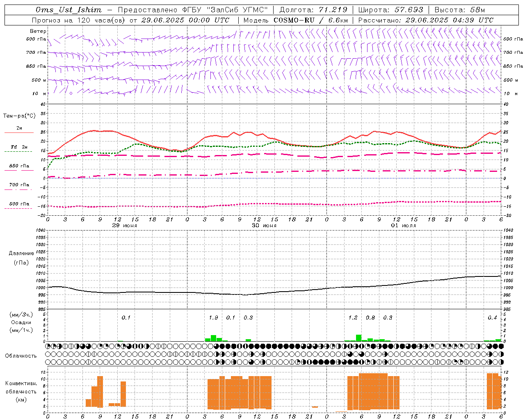Click the station name "Oms_Ust_Ishim" in the header

pyautogui.click(x=68, y=10)
